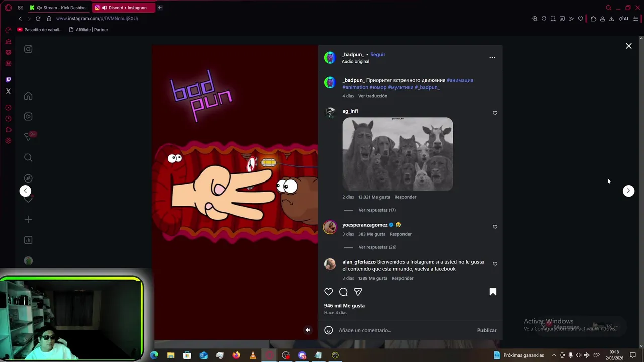Open browser extensions puzzle icon
The image size is (644, 362).
pos(593,19)
